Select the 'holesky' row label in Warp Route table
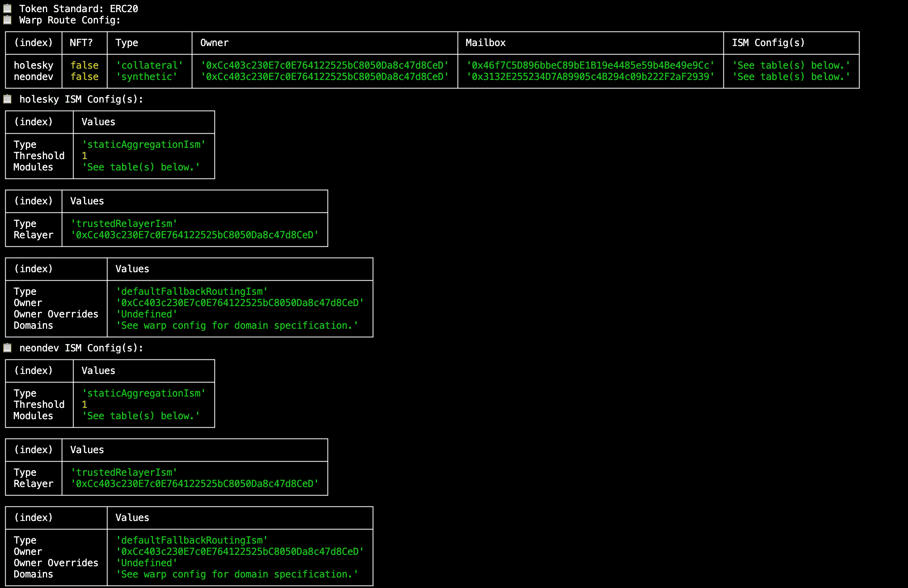Viewport: 908px width, 588px height. 34,65
